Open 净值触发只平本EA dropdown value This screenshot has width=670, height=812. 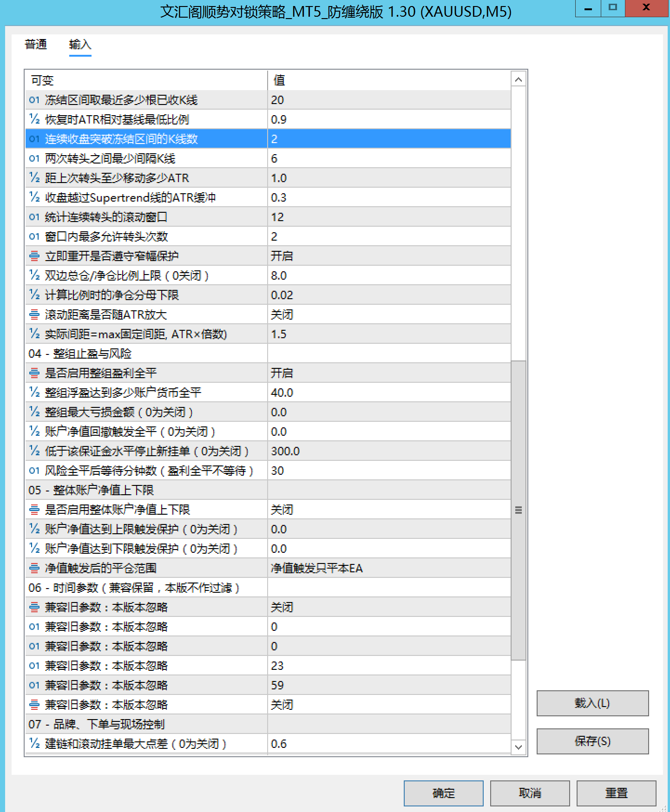(389, 568)
